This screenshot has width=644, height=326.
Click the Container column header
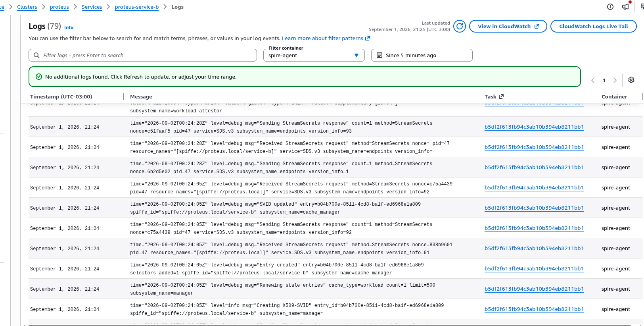coord(614,96)
